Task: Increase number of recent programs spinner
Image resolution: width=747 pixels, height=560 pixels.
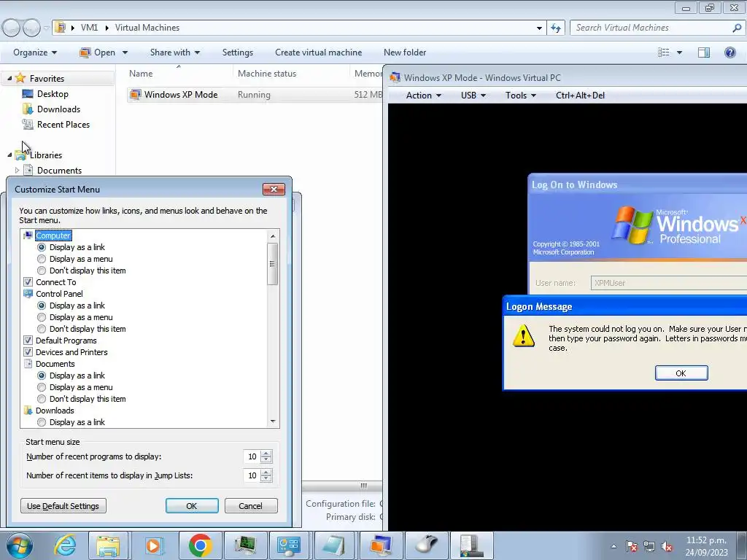Action: click(266, 454)
